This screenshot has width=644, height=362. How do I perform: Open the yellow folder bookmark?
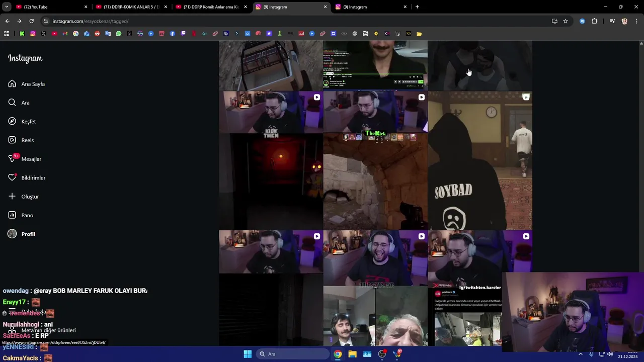[x=419, y=34]
